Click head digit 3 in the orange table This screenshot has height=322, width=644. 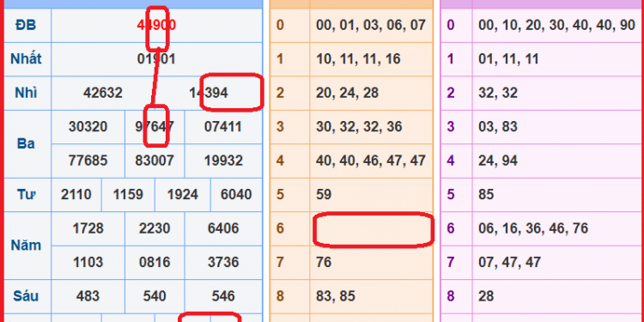280,127
